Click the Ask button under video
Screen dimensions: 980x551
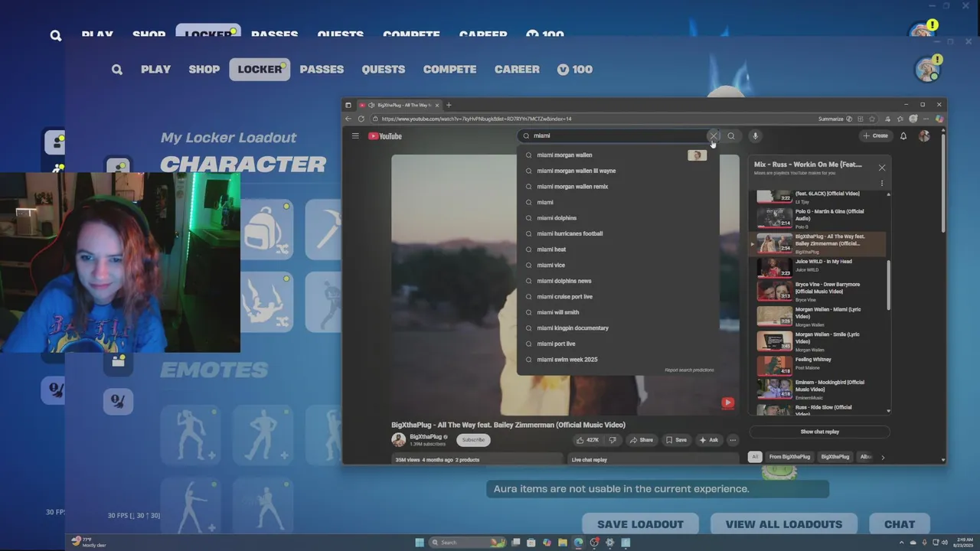coord(709,440)
